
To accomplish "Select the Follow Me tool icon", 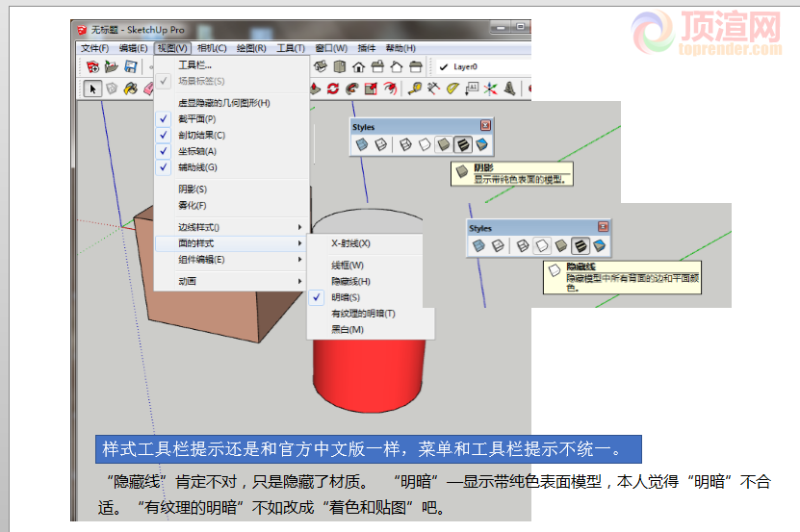I will (x=352, y=89).
